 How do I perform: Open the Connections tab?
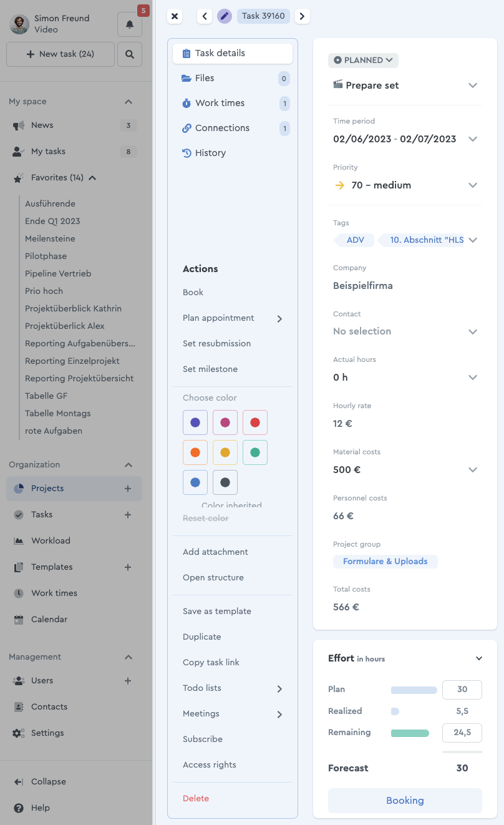(233, 128)
